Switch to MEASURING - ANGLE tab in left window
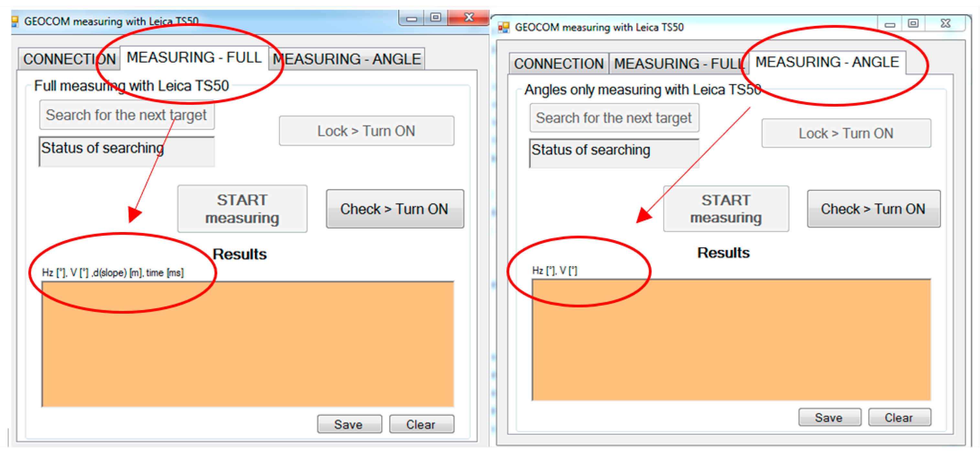 pyautogui.click(x=347, y=59)
